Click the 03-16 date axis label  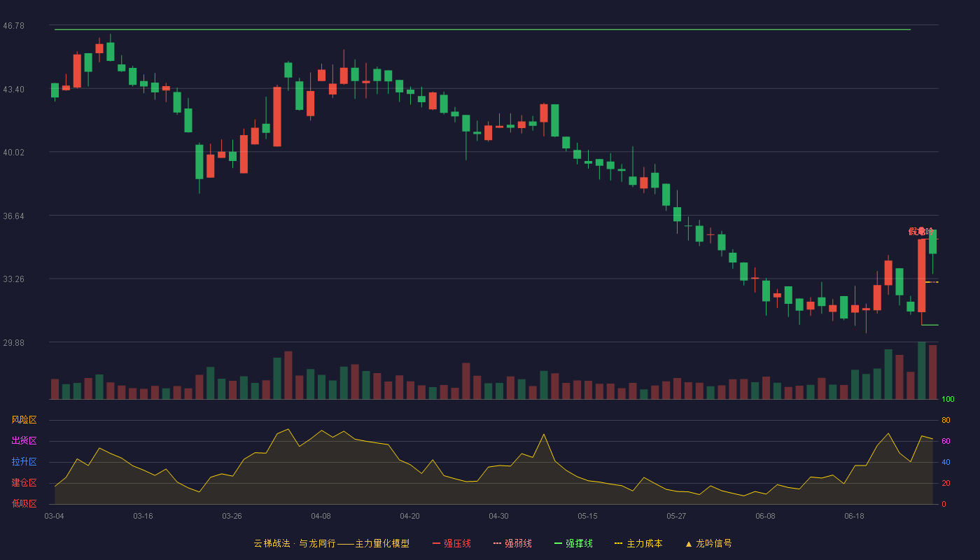(x=143, y=516)
